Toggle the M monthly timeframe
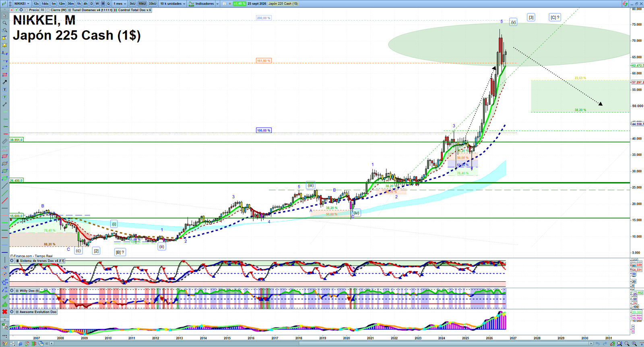Image resolution: width=644 pixels, height=347 pixels. 103,4
